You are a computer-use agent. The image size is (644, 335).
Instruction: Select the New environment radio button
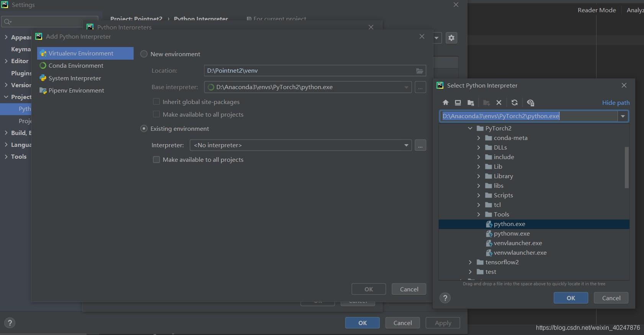pos(144,54)
